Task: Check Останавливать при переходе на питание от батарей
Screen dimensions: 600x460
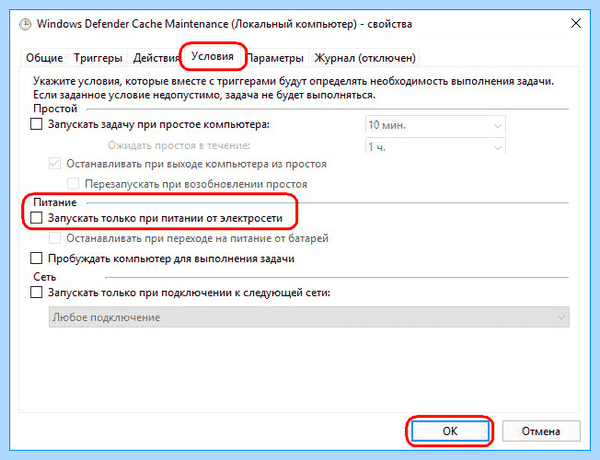Action: (55, 238)
